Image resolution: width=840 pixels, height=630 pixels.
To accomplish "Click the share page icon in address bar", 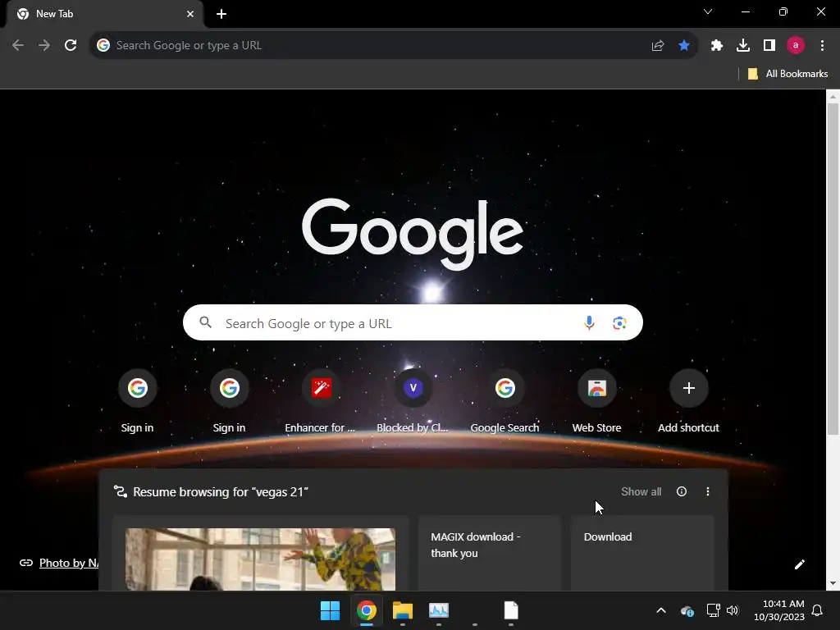I will point(657,46).
